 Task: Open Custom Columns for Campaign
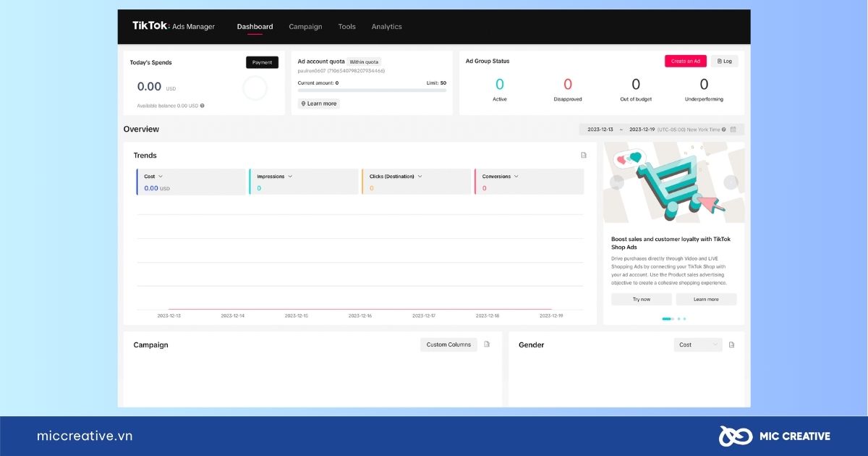(448, 345)
